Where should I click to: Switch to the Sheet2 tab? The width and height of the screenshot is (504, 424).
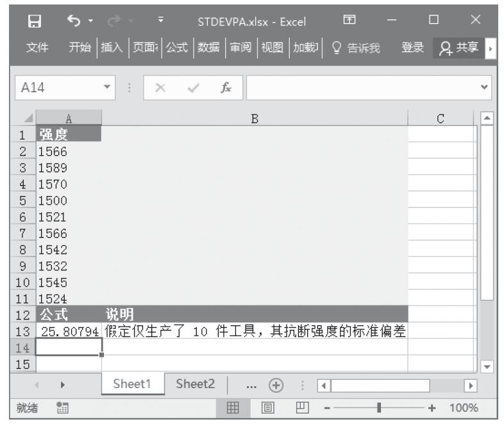click(x=194, y=384)
